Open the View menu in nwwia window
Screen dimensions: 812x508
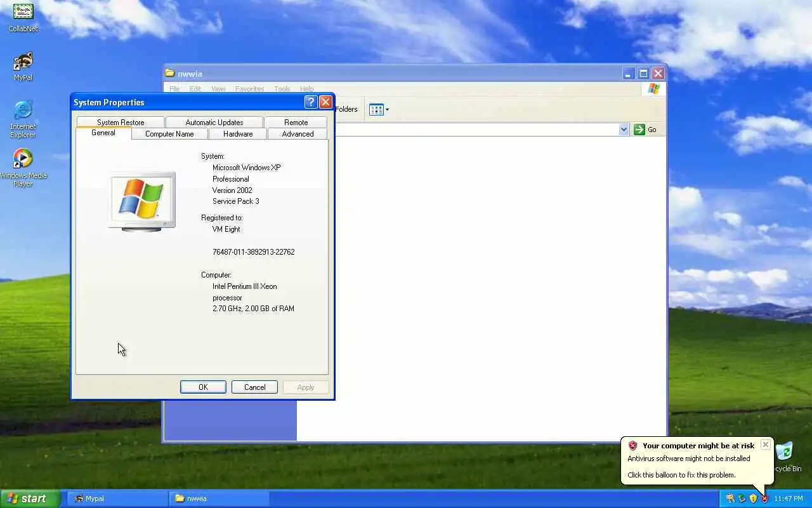click(x=218, y=89)
